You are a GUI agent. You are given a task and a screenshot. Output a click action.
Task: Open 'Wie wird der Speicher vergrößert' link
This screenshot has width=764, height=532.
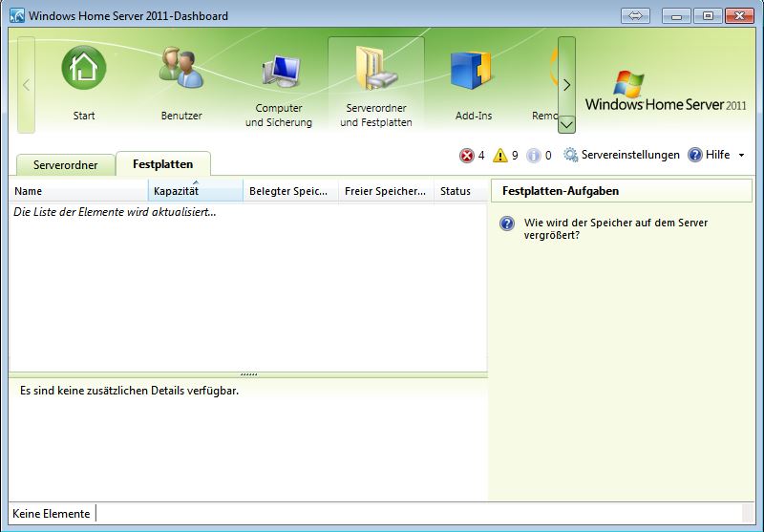point(616,229)
